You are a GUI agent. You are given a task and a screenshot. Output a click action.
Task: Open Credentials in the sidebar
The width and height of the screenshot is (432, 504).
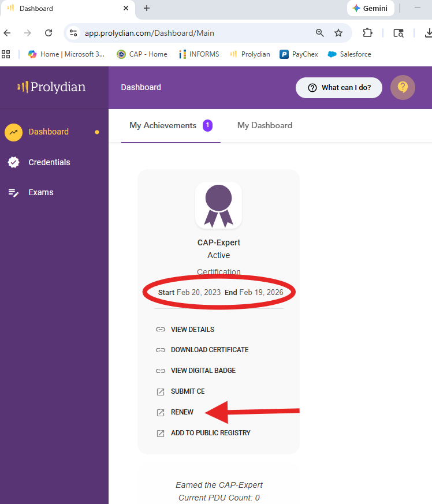coord(49,162)
